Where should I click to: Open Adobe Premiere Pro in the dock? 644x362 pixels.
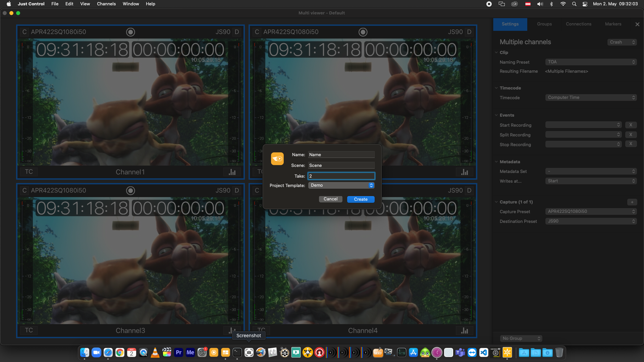(178, 353)
